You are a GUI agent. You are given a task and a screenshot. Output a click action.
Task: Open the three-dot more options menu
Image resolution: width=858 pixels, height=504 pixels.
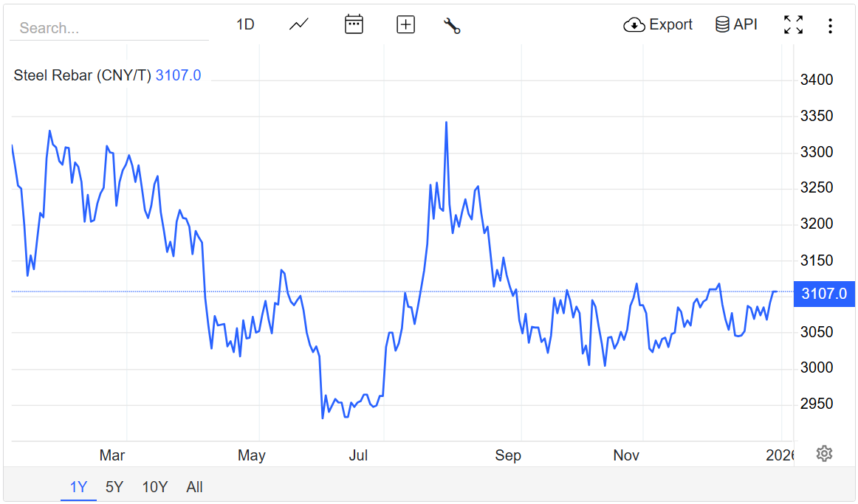tap(830, 26)
